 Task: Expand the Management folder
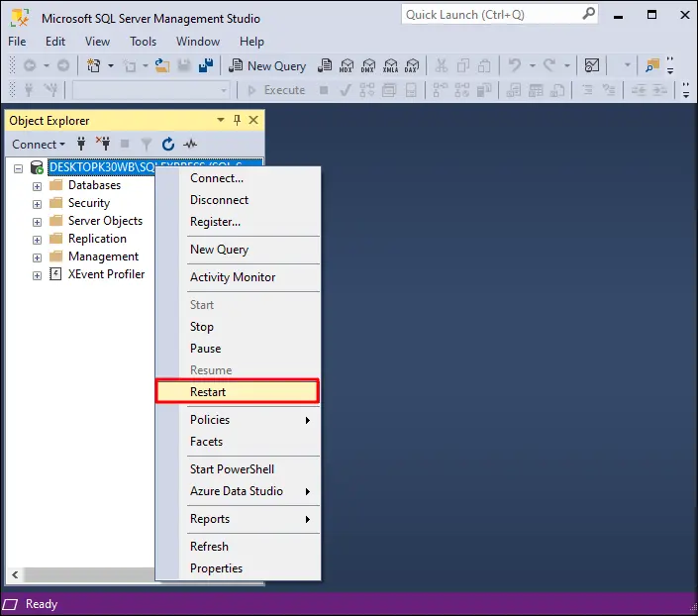(37, 257)
